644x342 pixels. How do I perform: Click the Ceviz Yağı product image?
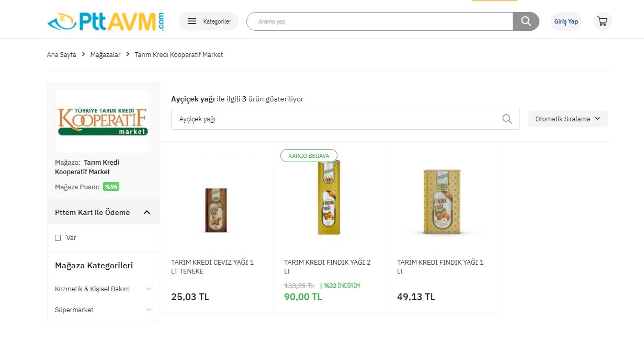216,209
